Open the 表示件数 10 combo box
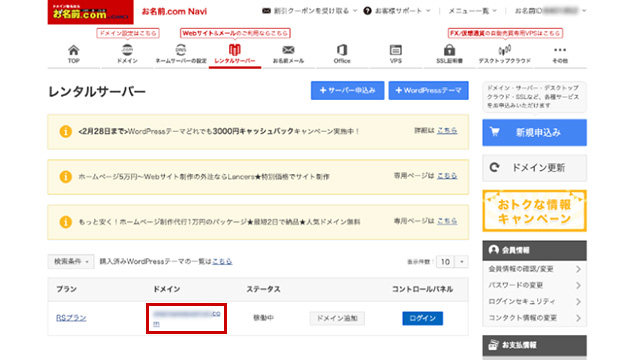The height and width of the screenshot is (360, 640). click(452, 262)
